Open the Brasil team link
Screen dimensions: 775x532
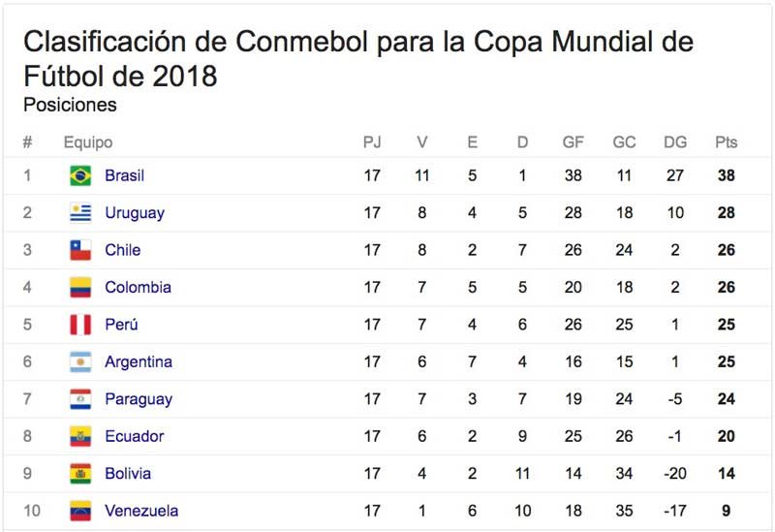(x=125, y=175)
